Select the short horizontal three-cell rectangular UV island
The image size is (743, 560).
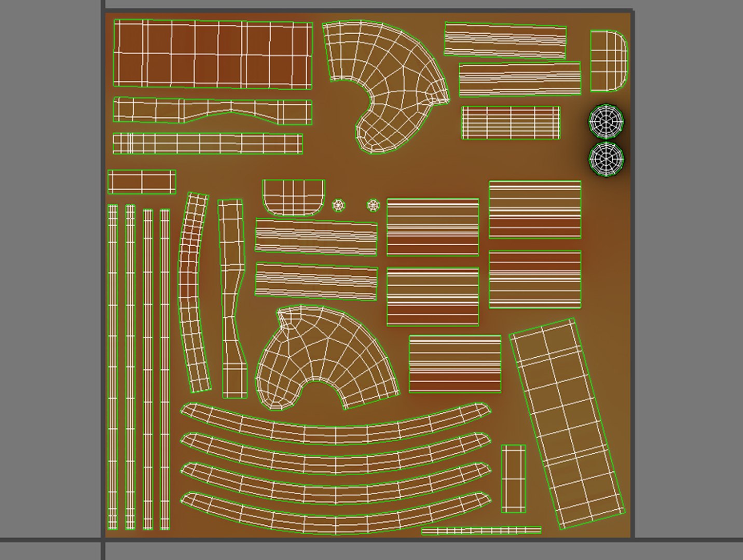pyautogui.click(x=142, y=182)
